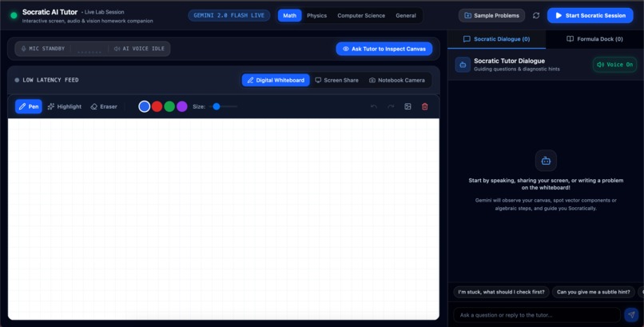Click the insert image icon
Screen dimensions: 644x327
(x=407, y=106)
